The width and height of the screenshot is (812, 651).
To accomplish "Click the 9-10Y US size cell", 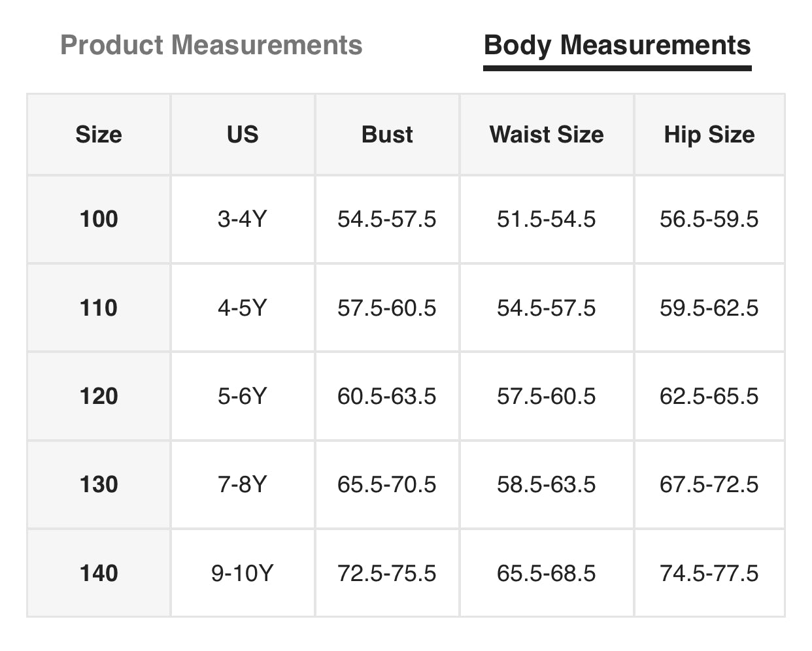I will pyautogui.click(x=243, y=573).
